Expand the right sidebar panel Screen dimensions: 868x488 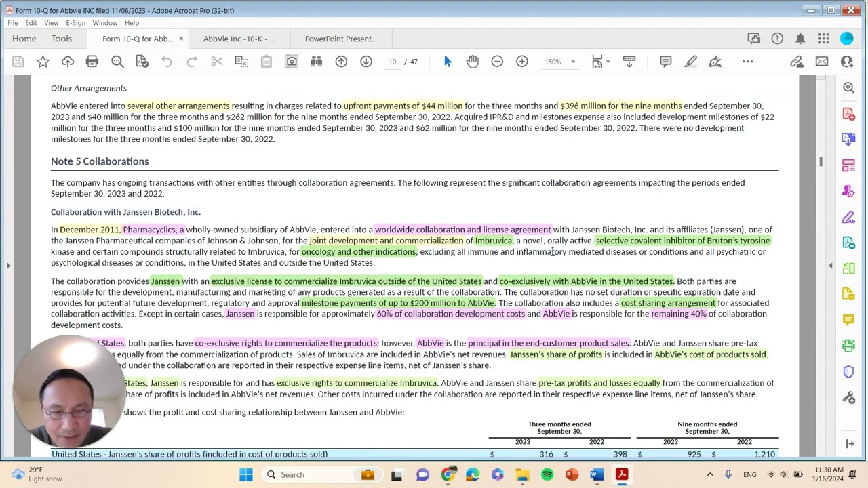tap(848, 444)
